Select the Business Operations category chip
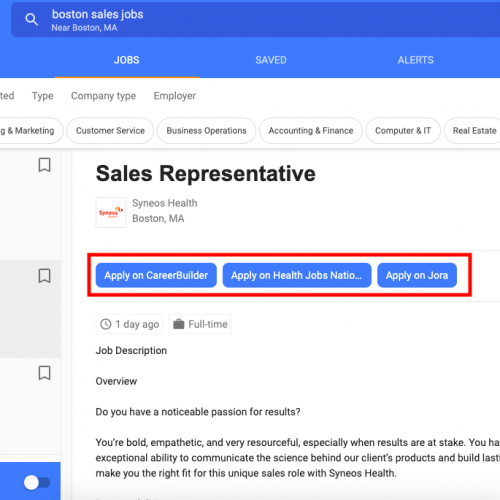The image size is (500, 500). 206,131
